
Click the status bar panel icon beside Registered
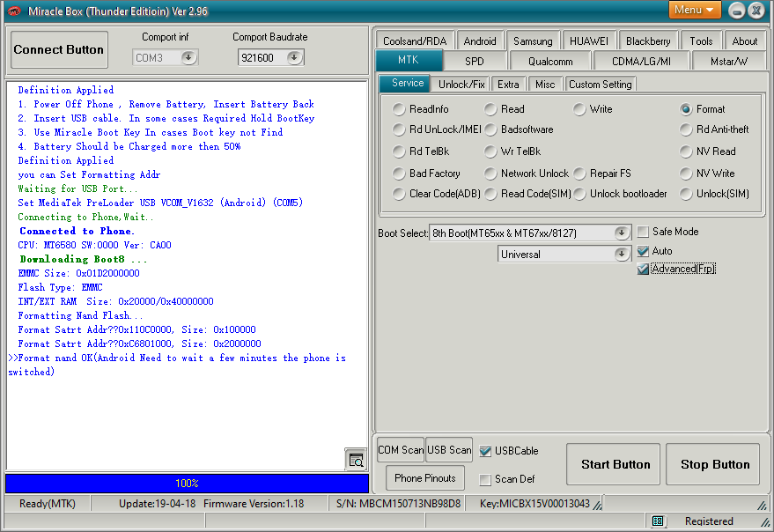[658, 521]
